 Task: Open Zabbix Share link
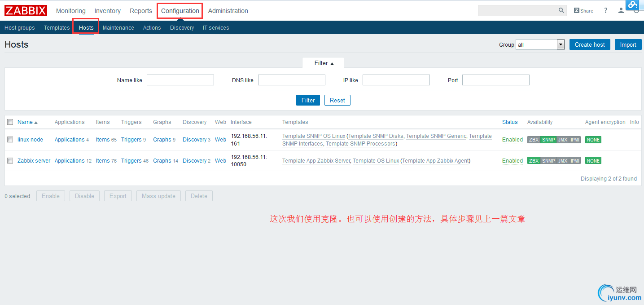click(583, 11)
